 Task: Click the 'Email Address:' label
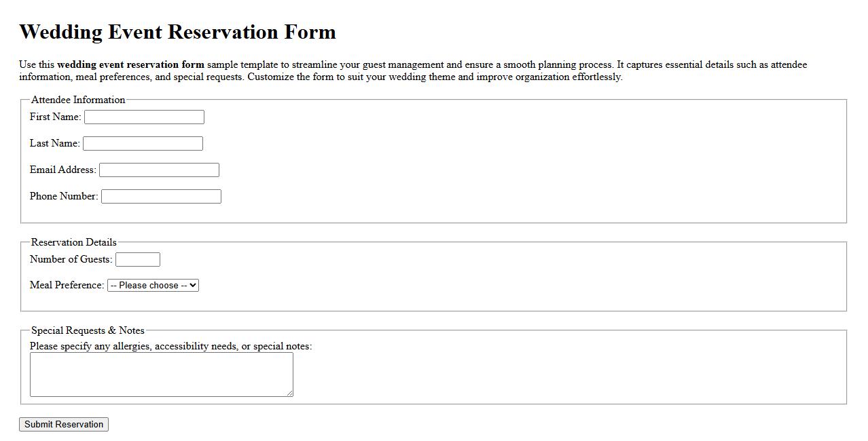click(x=62, y=170)
